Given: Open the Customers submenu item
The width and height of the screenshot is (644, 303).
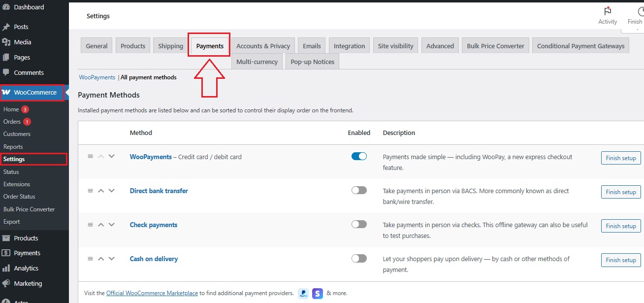Looking at the screenshot, I should pos(17,134).
